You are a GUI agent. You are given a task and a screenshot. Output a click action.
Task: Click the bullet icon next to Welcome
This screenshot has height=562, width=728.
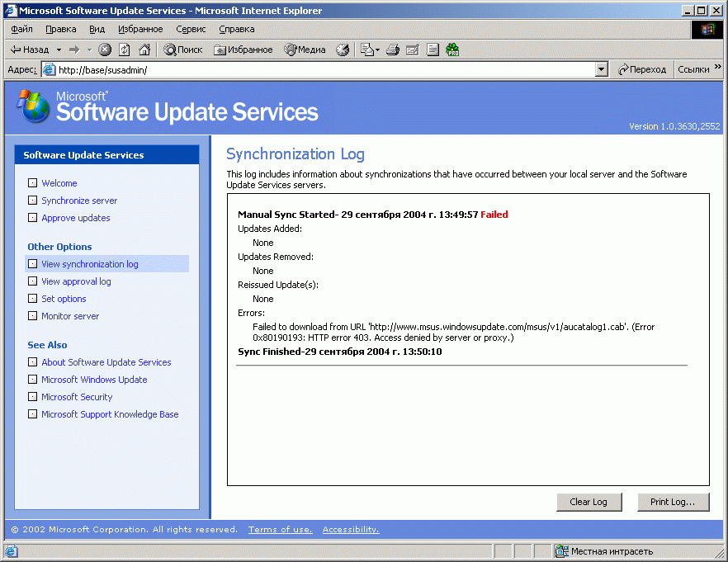[x=32, y=183]
